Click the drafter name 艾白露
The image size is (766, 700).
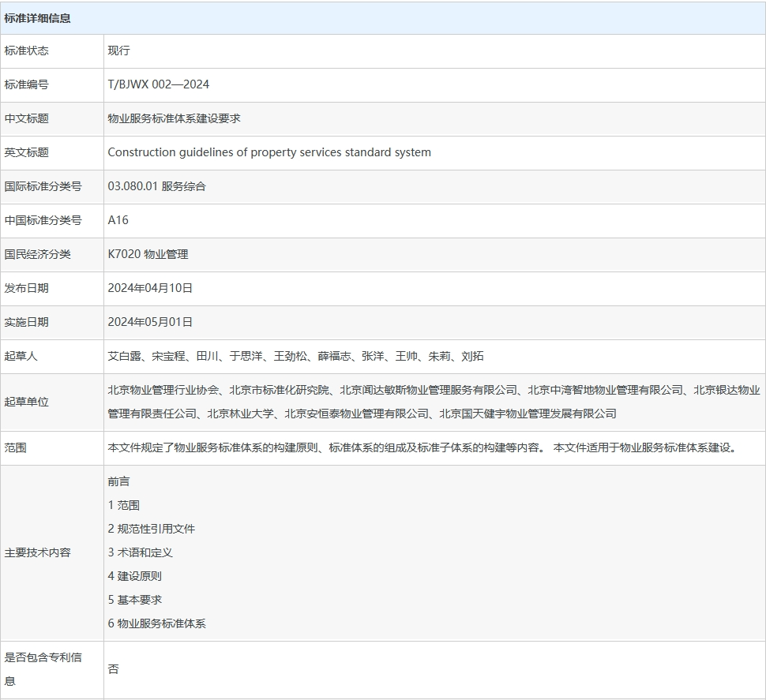coord(124,356)
